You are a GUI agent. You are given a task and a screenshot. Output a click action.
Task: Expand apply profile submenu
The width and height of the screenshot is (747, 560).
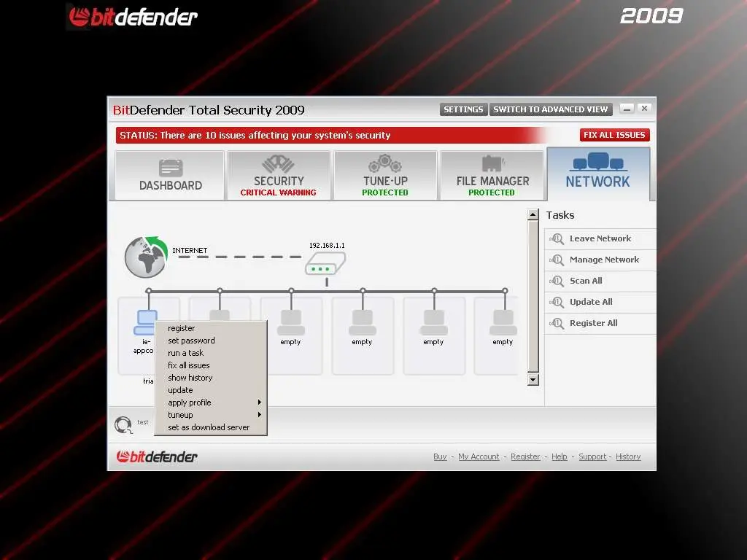coord(211,402)
